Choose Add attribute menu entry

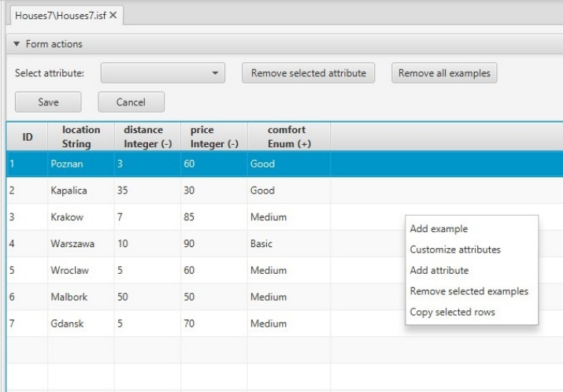pyautogui.click(x=439, y=270)
